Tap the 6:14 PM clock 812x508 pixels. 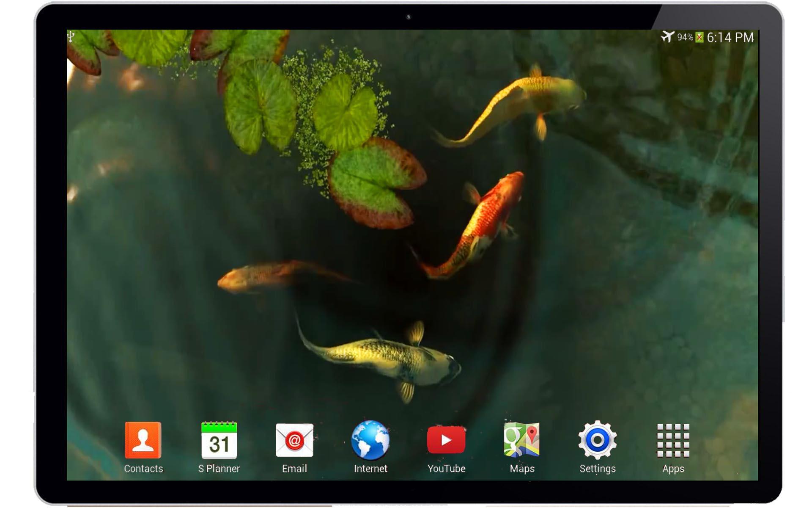point(730,38)
